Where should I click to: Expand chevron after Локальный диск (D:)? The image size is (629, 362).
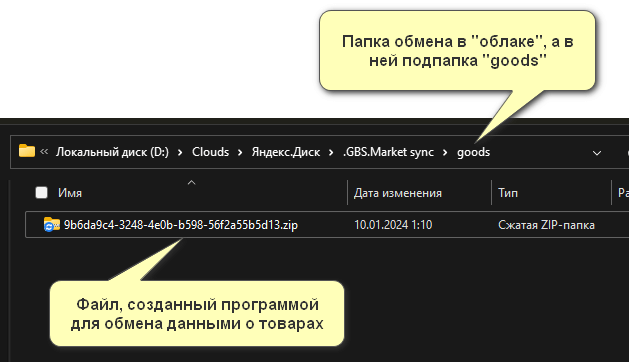point(180,153)
